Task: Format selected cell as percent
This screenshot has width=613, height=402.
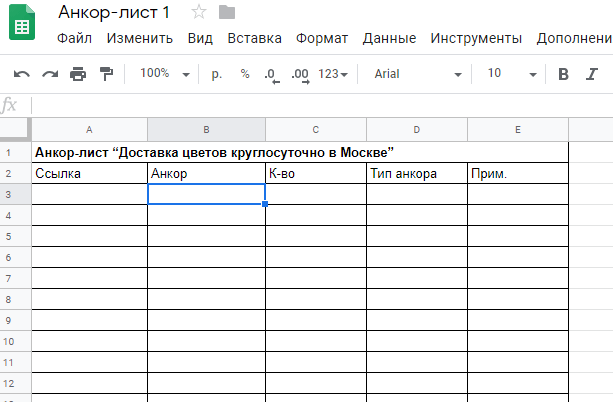Action: pos(245,74)
